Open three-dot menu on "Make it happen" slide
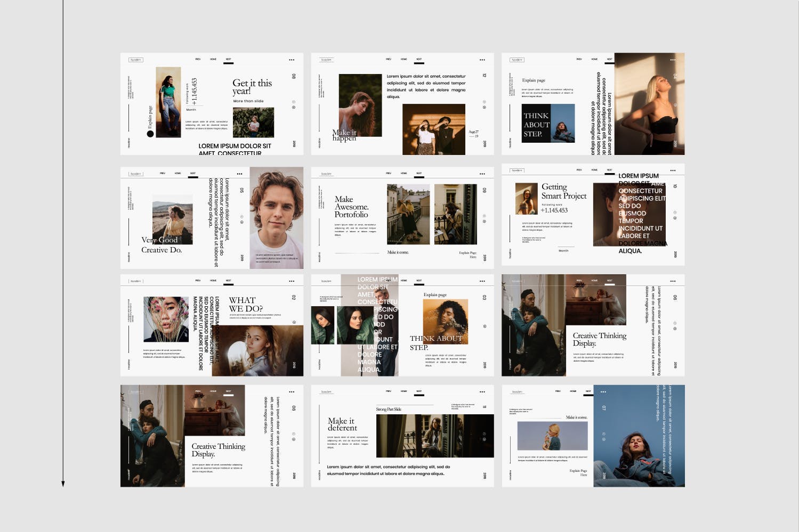The width and height of the screenshot is (799, 532). pyautogui.click(x=482, y=60)
